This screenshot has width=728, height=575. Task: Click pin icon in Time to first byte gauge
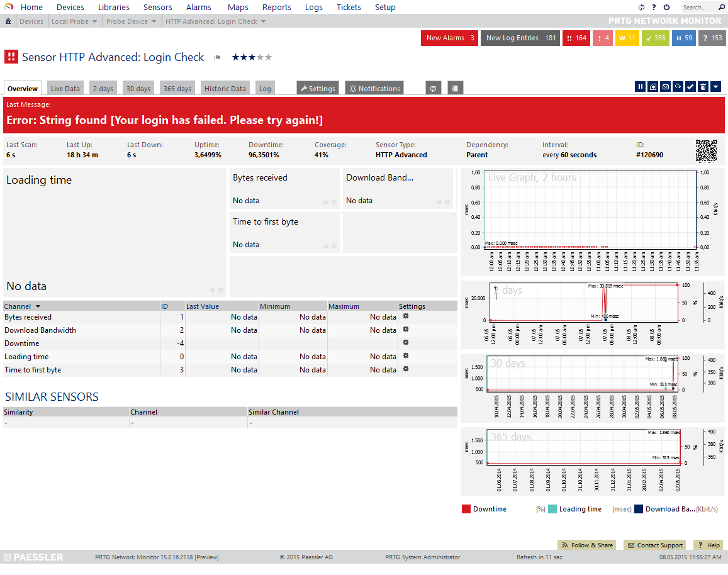pos(326,246)
